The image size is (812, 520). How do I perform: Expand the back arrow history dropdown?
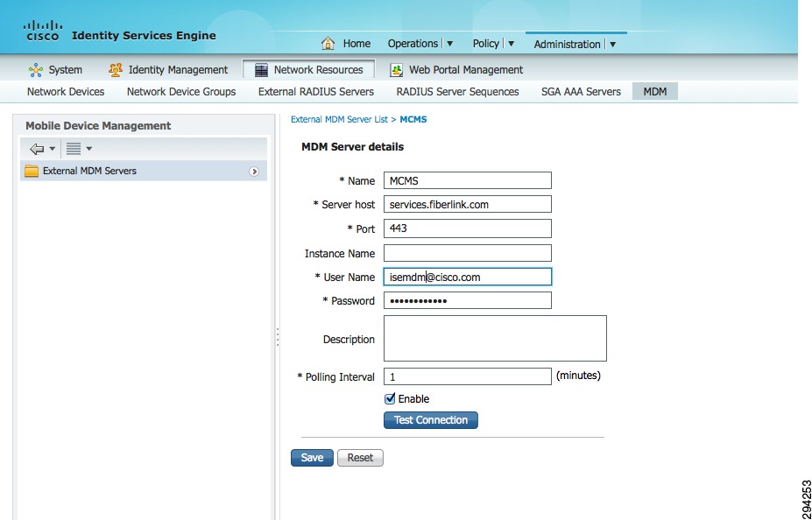pos(53,149)
